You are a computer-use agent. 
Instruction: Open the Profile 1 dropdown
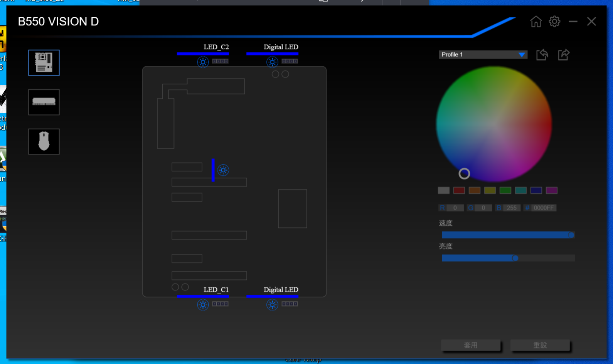(483, 55)
